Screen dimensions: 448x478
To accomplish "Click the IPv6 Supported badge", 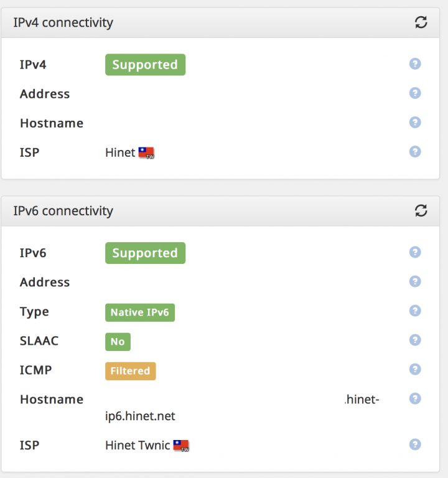I will coord(146,253).
